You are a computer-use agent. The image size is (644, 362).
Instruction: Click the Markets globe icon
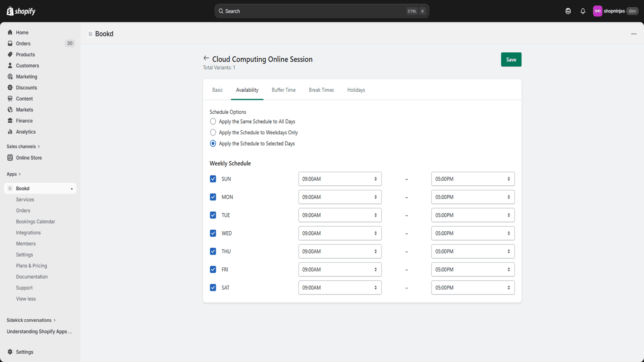click(10, 110)
